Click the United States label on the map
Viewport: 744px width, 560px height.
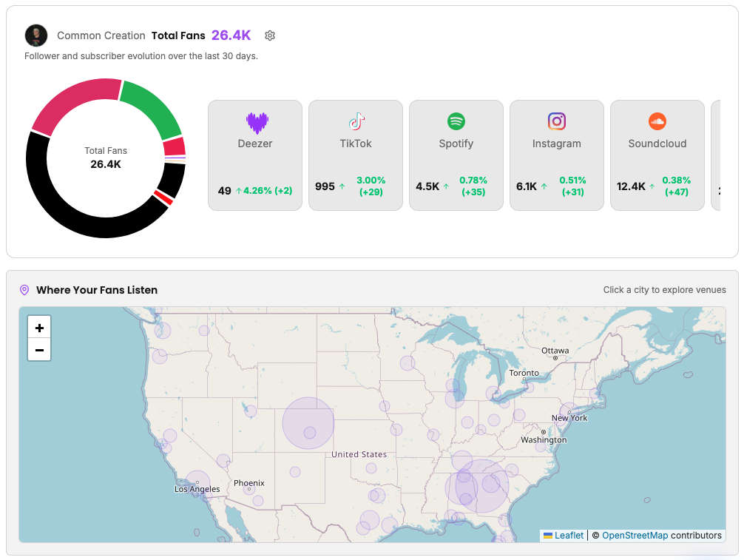pyautogui.click(x=359, y=454)
